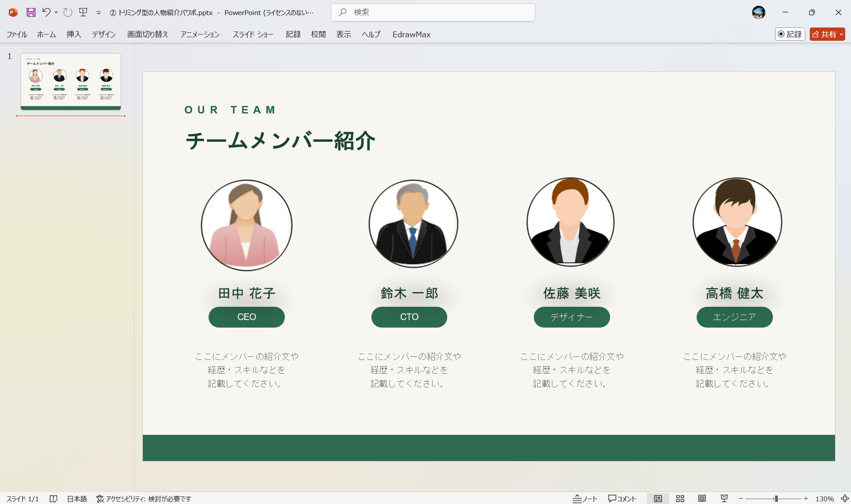Open the Notes pane from status bar
Viewport: 851px width, 504px height.
point(585,498)
